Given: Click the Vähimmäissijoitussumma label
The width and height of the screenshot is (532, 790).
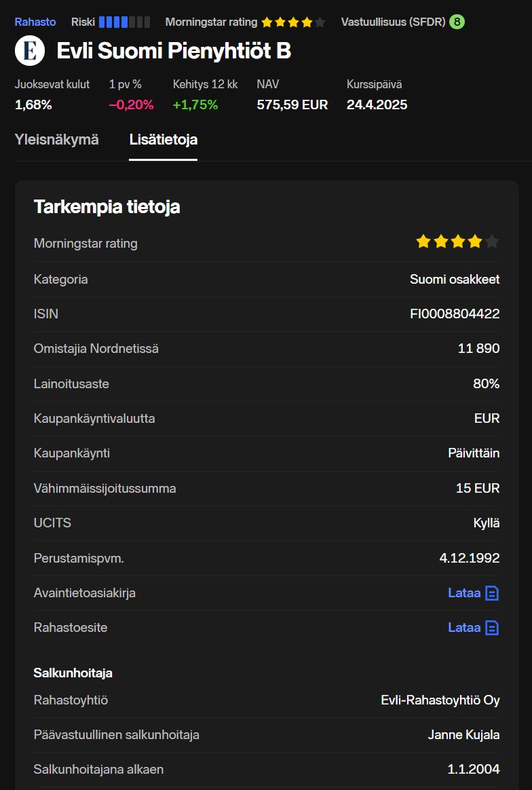Looking at the screenshot, I should pos(104,488).
